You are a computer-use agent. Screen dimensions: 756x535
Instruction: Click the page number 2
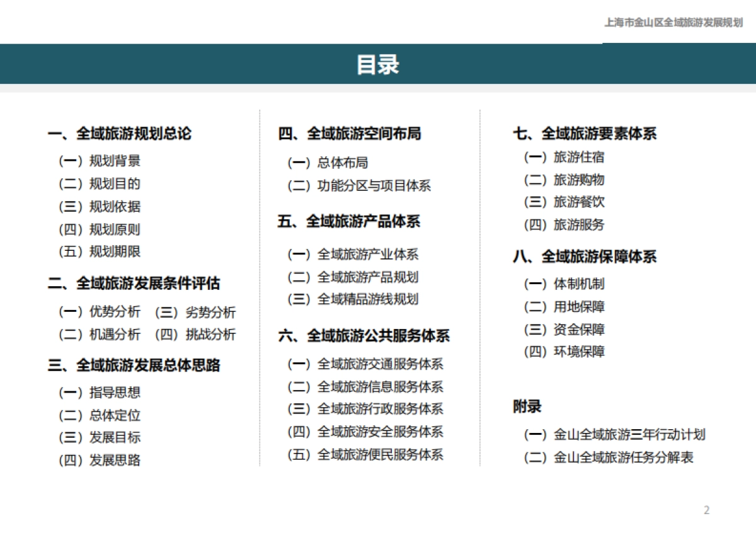[706, 510]
